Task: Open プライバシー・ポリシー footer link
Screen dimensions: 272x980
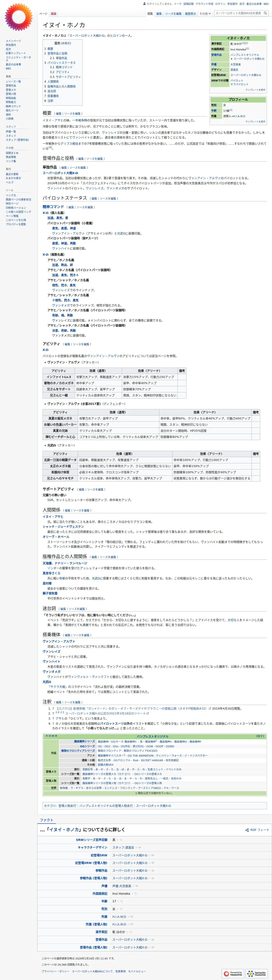Action: 55,971
